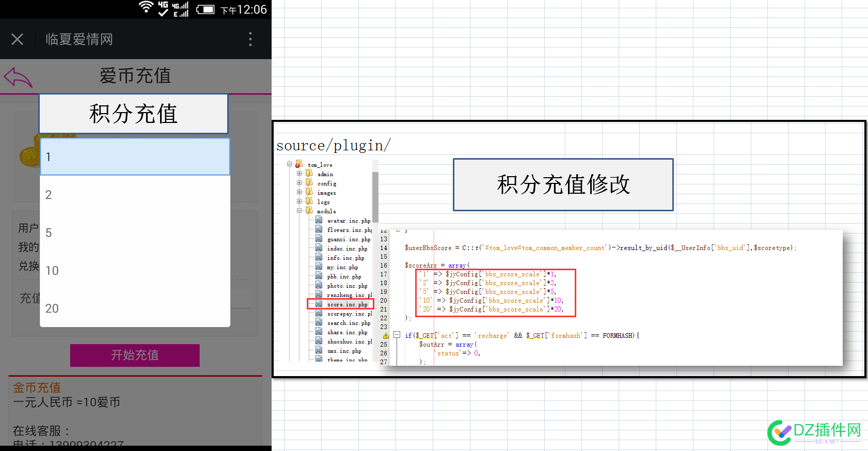The image size is (868, 451).
Task: Click the 在线客服 label
Action: coord(41,430)
